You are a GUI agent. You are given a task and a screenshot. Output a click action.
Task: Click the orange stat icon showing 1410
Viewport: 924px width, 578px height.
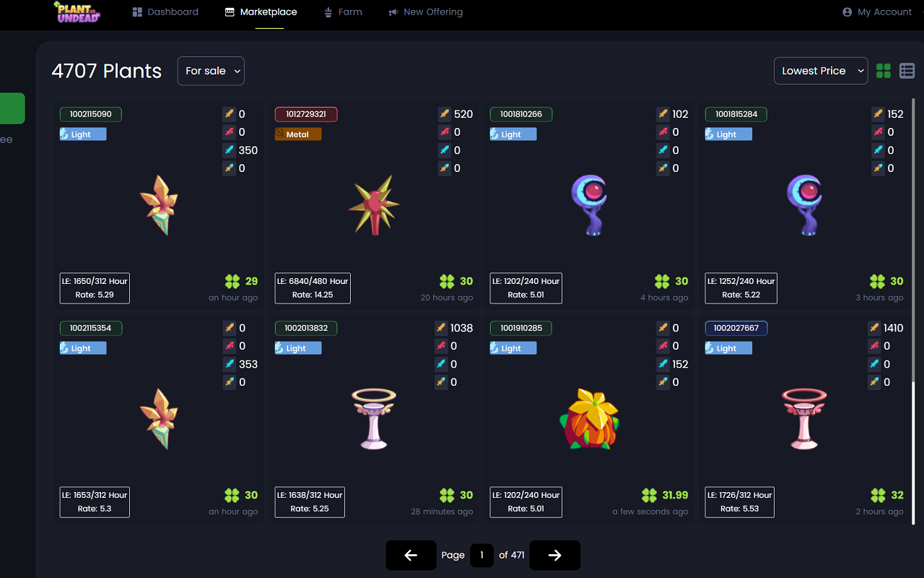877,328
